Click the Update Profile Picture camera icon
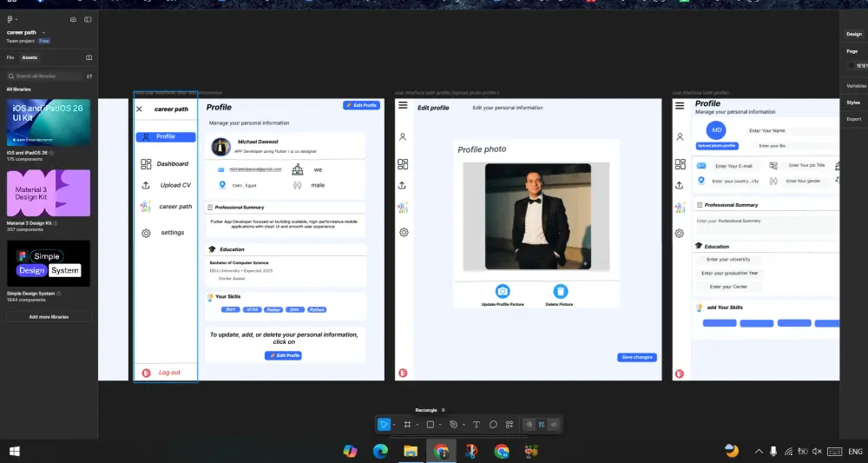This screenshot has width=868, height=463. tap(503, 291)
